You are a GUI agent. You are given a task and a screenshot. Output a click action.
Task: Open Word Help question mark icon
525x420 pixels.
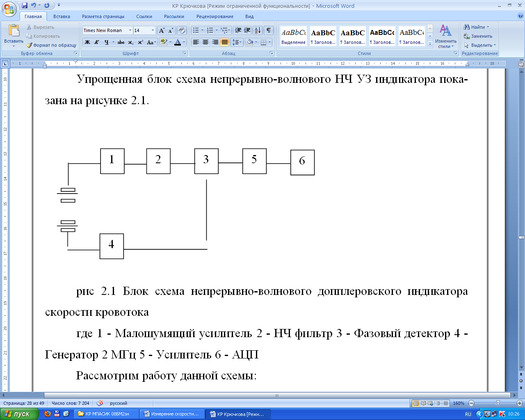[x=520, y=16]
